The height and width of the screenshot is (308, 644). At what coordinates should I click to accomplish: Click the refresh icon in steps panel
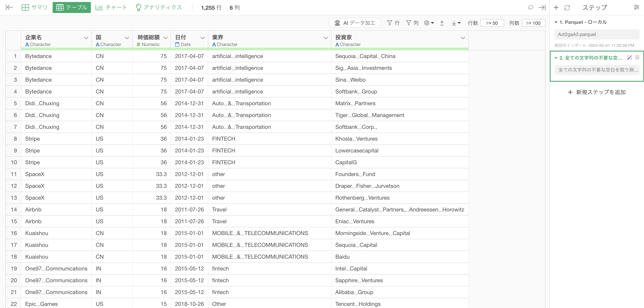[x=567, y=8]
